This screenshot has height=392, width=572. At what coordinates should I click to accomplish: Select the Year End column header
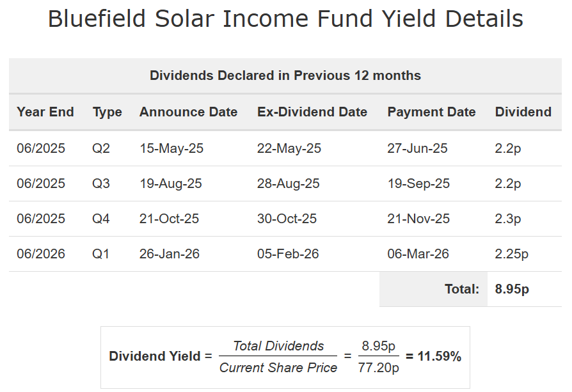click(45, 112)
